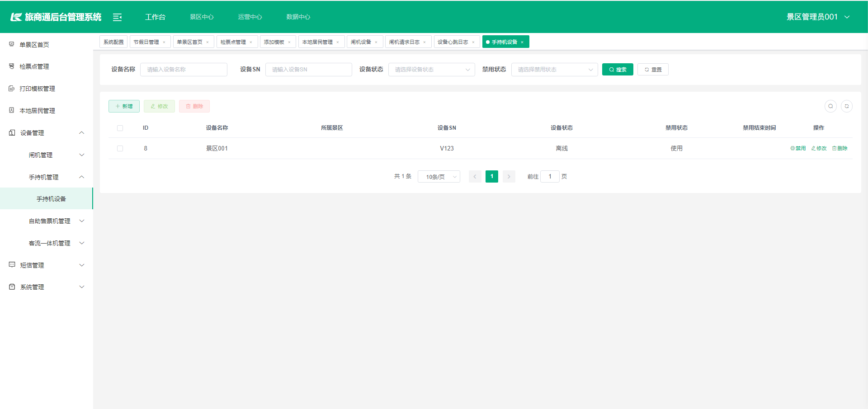This screenshot has width=868, height=409.
Task: Focus the 前往 page number input
Action: pyautogui.click(x=550, y=177)
